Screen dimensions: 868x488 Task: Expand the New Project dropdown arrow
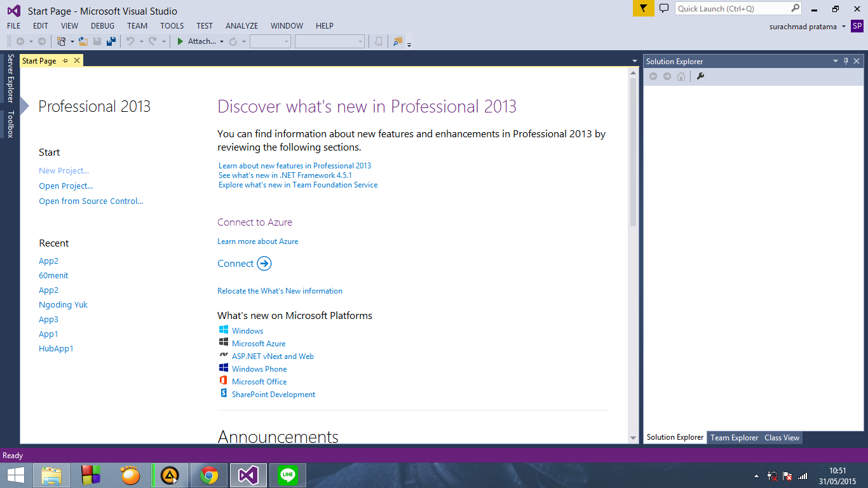(x=72, y=41)
